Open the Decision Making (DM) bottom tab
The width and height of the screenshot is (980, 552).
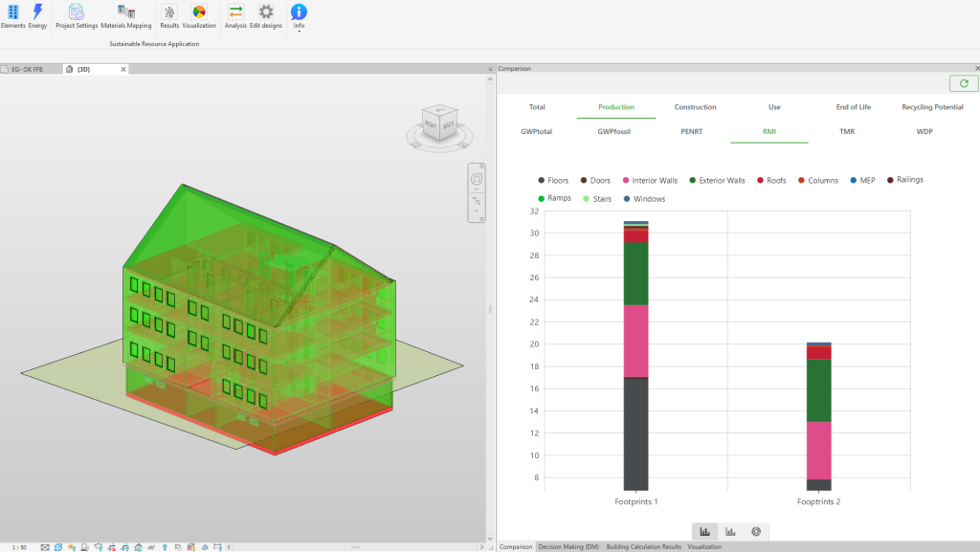[x=568, y=547]
